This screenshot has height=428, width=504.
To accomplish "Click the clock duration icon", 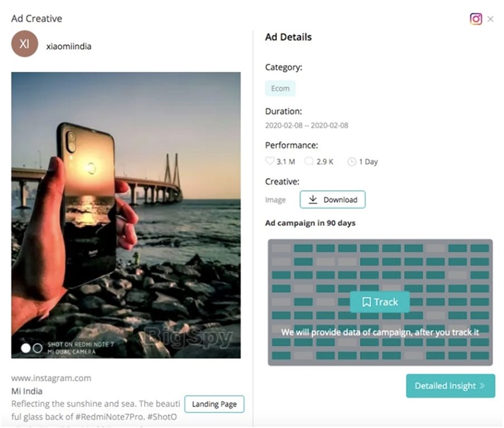I will [x=350, y=161].
